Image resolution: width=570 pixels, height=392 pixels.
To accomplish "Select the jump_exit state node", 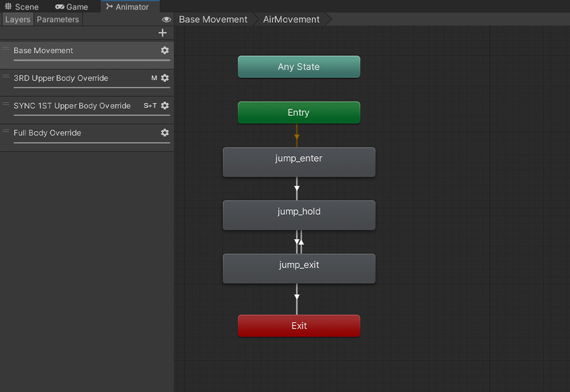I will click(299, 268).
